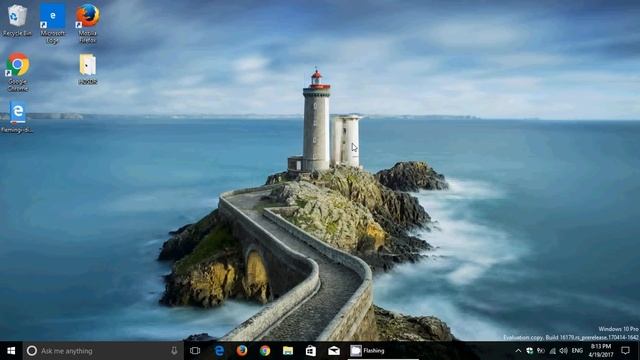Select the Edge document file below Chrome
Viewport: 640px width, 360px height.
point(17,118)
